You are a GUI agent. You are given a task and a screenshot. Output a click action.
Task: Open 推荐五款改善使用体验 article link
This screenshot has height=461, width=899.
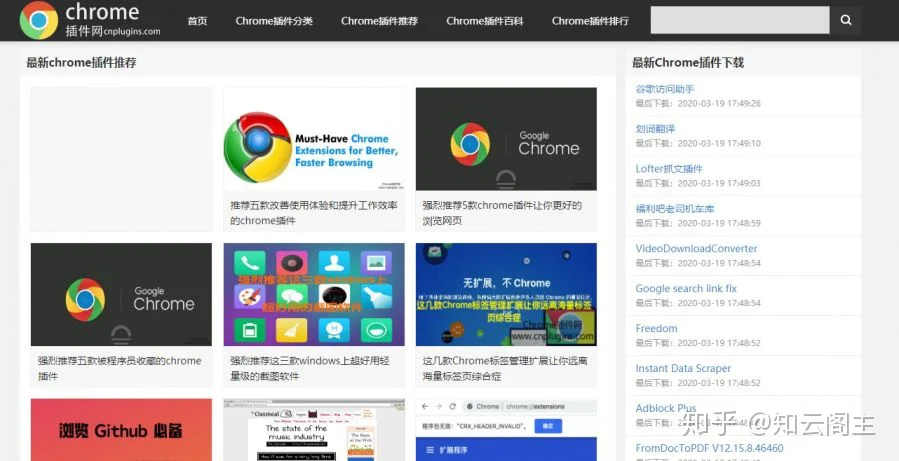[x=314, y=213]
